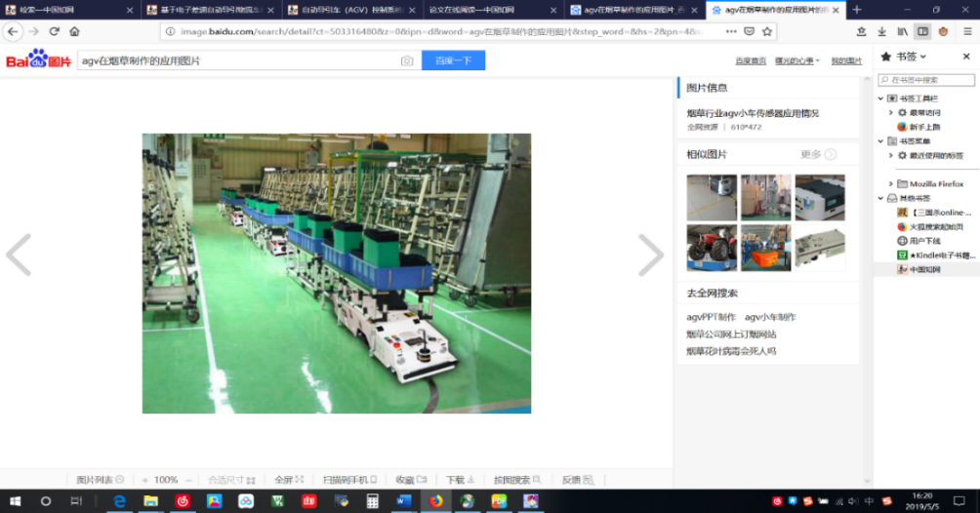The width and height of the screenshot is (980, 513).
Task: Open the 我的图片 link
Action: (x=846, y=60)
